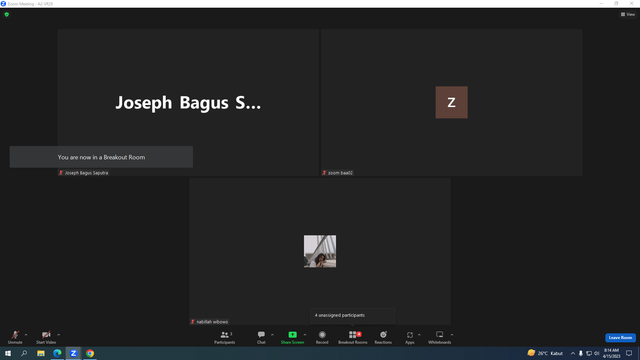Switch to Zoom in the taskbar
The image size is (640, 360).
[x=73, y=353]
